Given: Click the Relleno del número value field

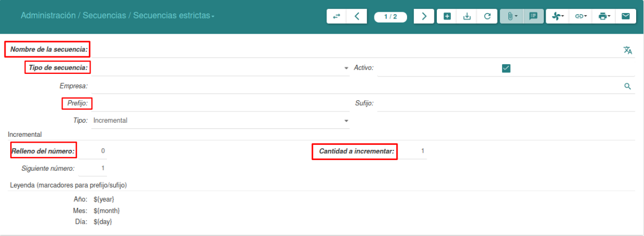Looking at the screenshot, I should (93, 152).
